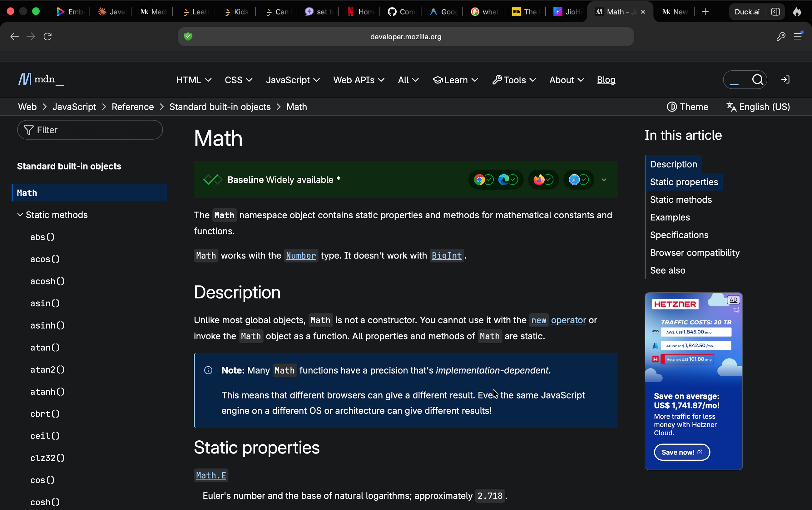This screenshot has width=812, height=510.
Task: Open the CSS dropdown menu
Action: click(238, 80)
